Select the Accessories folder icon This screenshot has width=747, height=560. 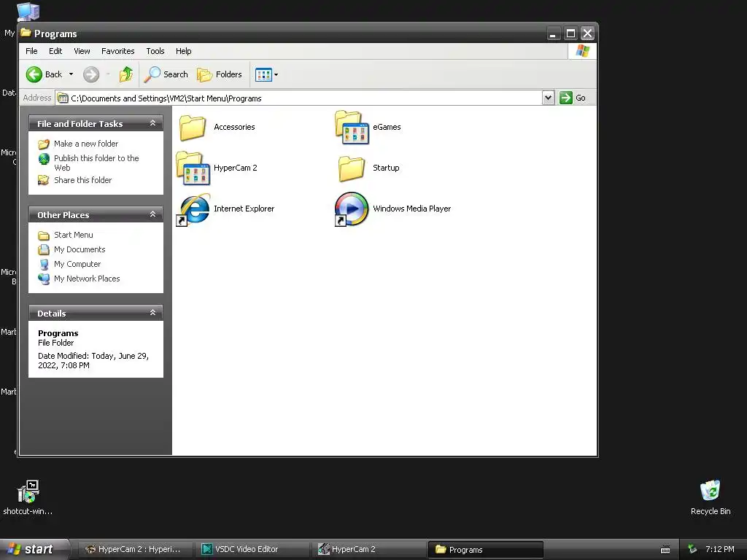click(x=193, y=127)
